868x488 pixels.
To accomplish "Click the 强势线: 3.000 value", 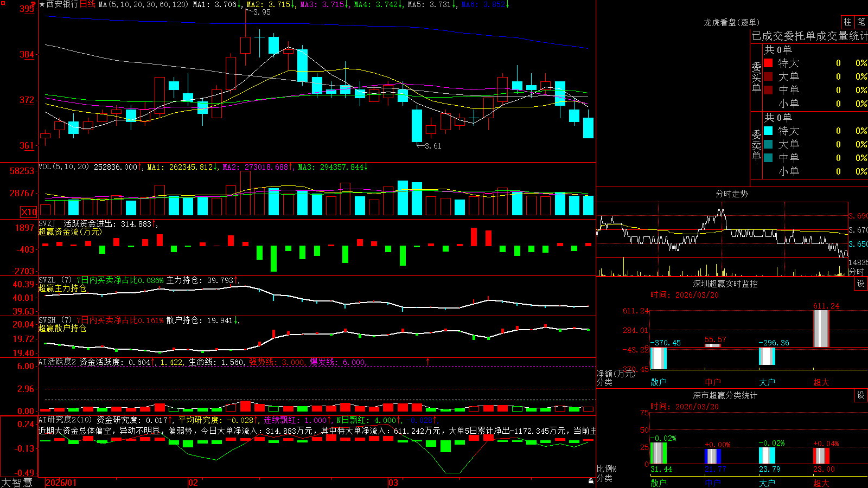I will click(277, 362).
